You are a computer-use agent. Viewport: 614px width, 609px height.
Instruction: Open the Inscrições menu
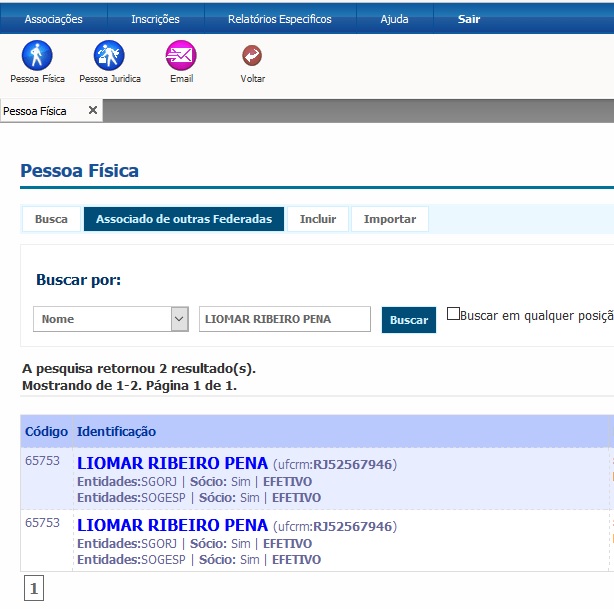point(155,19)
